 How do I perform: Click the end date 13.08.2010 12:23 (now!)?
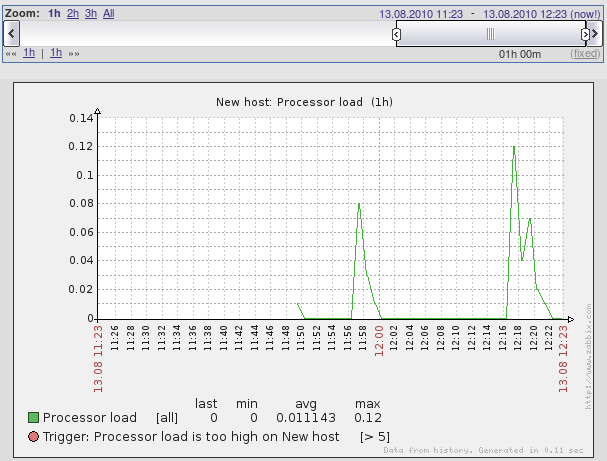542,14
